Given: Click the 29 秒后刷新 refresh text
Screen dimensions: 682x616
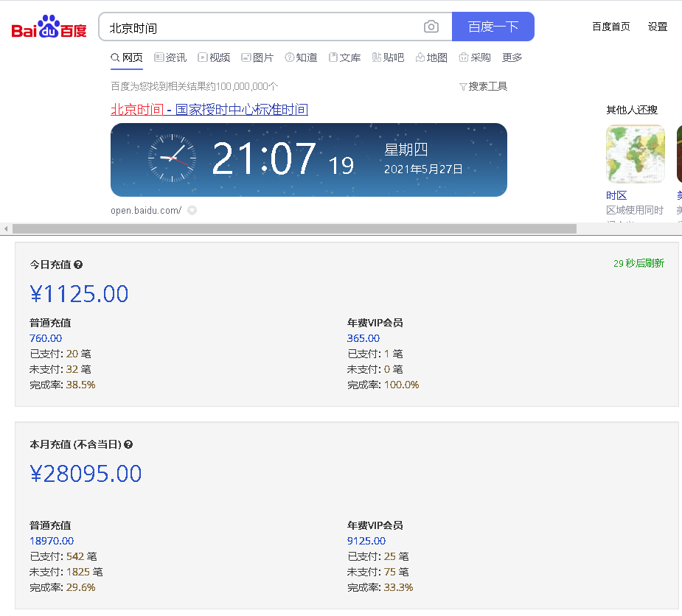Looking at the screenshot, I should point(638,264).
